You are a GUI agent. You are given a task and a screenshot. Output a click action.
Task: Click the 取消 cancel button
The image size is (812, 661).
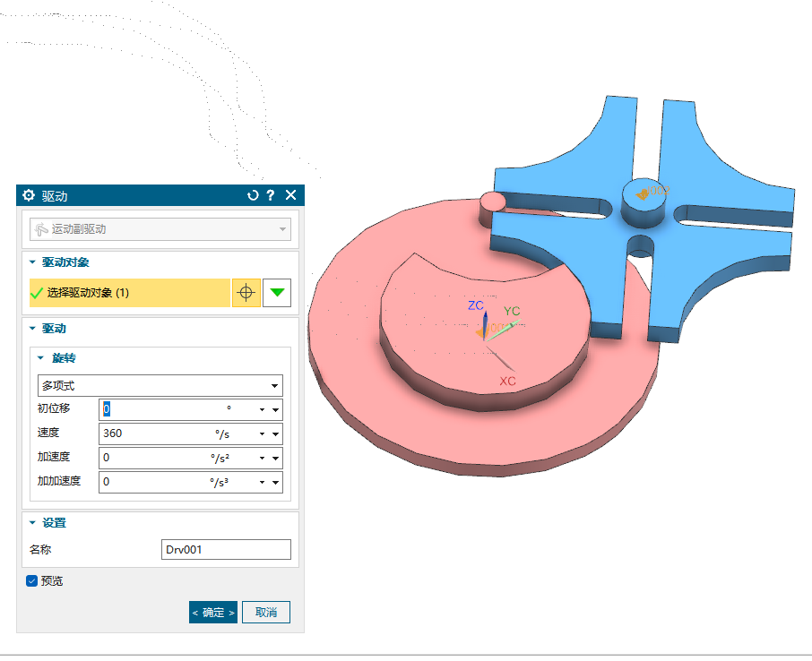point(266,613)
